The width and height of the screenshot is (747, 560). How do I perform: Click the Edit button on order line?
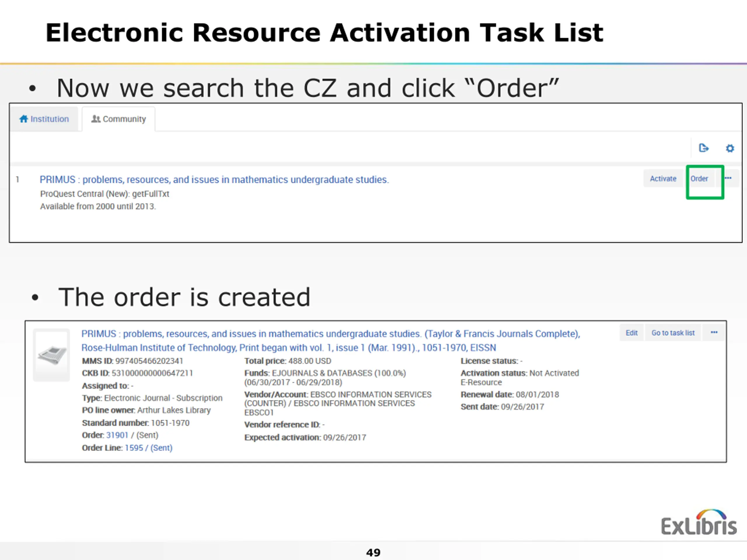[x=631, y=333]
